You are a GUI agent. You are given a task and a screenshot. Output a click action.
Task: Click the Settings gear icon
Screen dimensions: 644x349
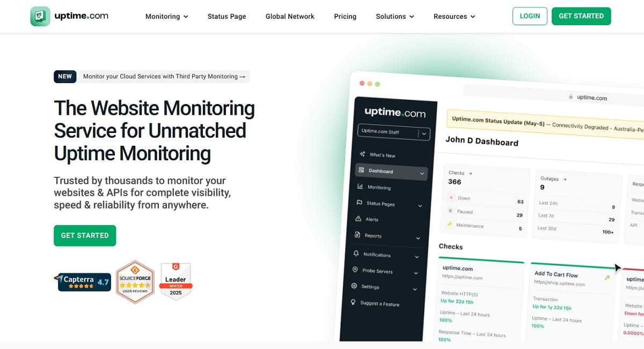point(354,286)
